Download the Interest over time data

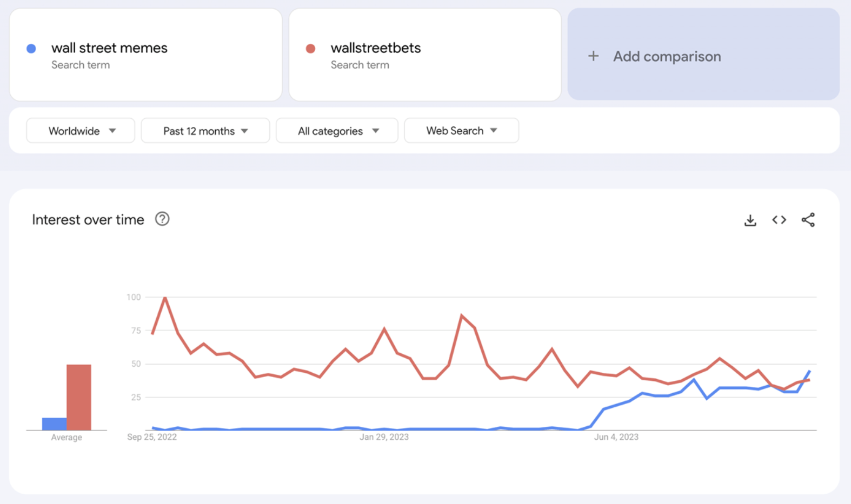coord(750,220)
